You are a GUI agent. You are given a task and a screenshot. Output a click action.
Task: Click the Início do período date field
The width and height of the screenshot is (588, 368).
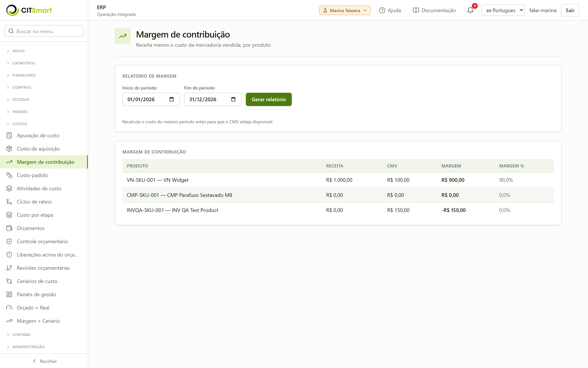(x=151, y=99)
